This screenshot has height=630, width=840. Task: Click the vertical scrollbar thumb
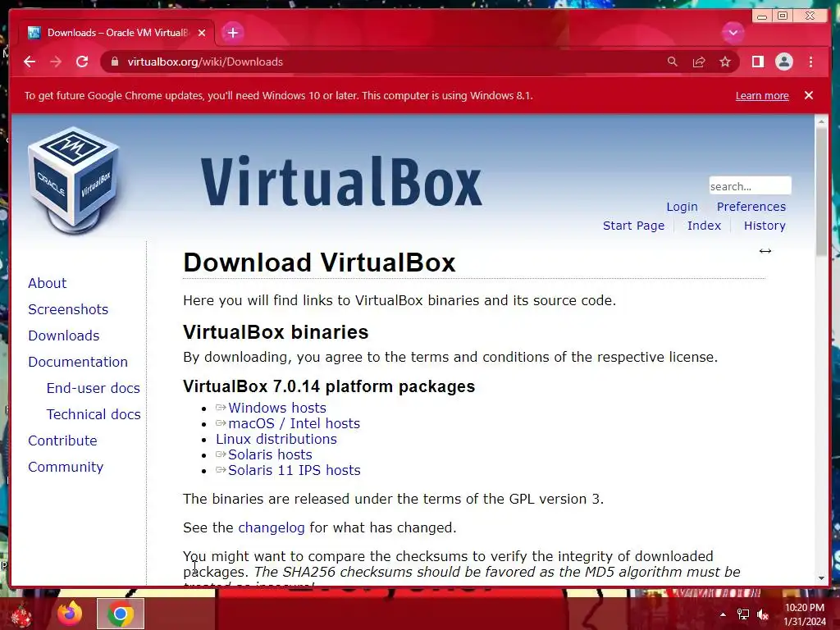tap(821, 192)
